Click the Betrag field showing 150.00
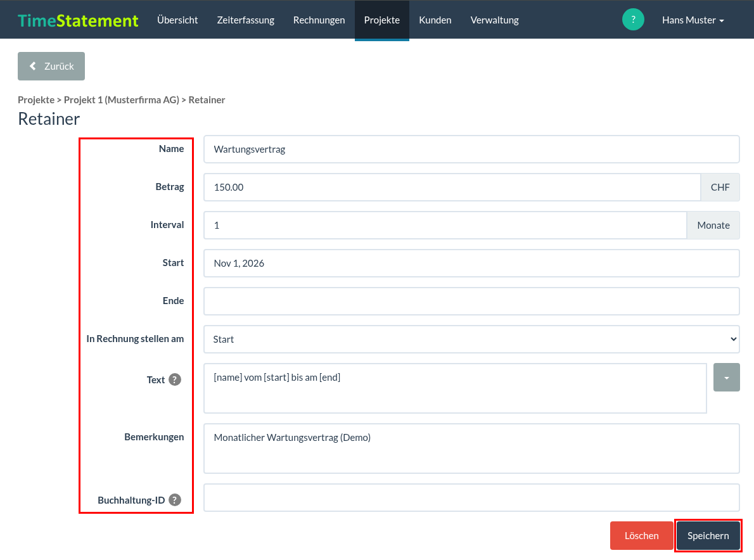Screen dimensions: 754x560 [452, 188]
